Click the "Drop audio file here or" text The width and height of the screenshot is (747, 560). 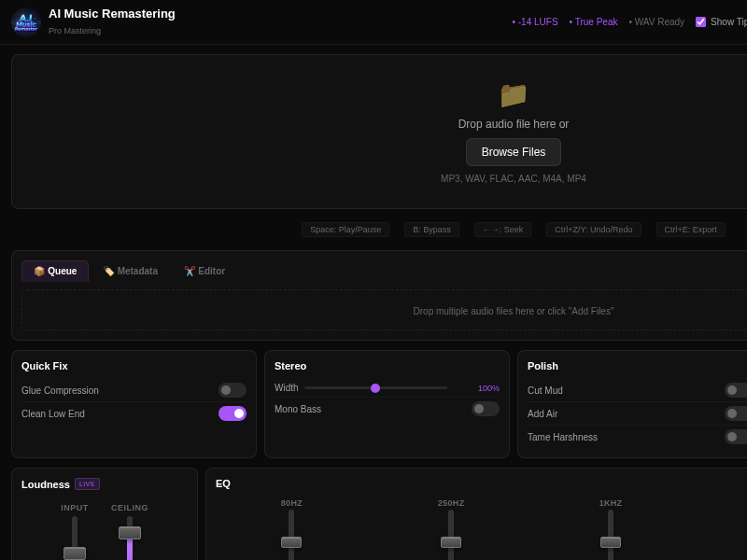[x=513, y=124]
